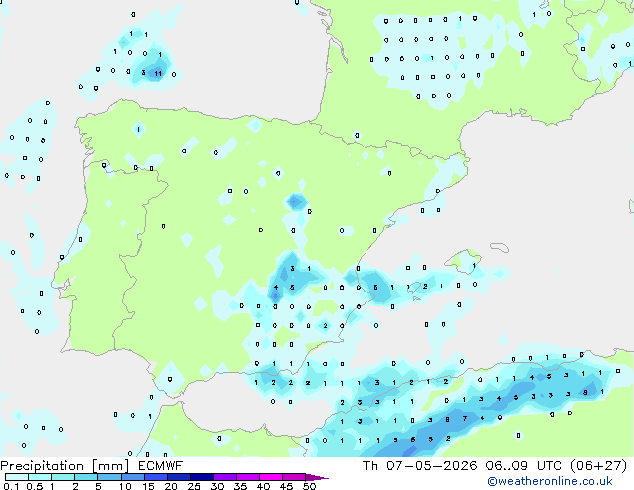Click the 25–30 mm navy swatch
Viewport: 634px width, 490px height.
coord(201,477)
